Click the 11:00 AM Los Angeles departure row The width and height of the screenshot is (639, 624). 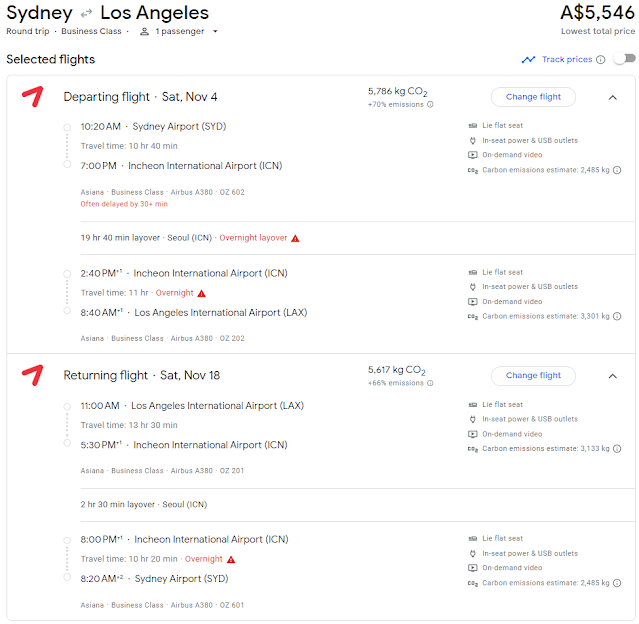click(x=192, y=406)
